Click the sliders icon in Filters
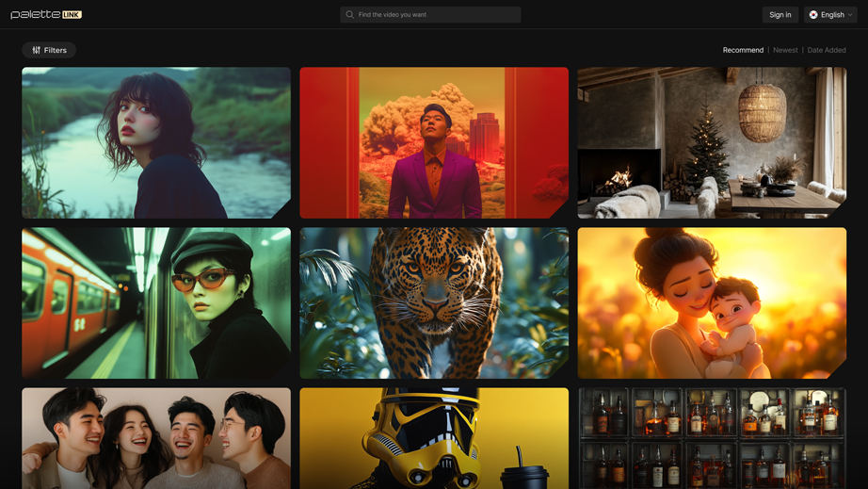 [37, 50]
